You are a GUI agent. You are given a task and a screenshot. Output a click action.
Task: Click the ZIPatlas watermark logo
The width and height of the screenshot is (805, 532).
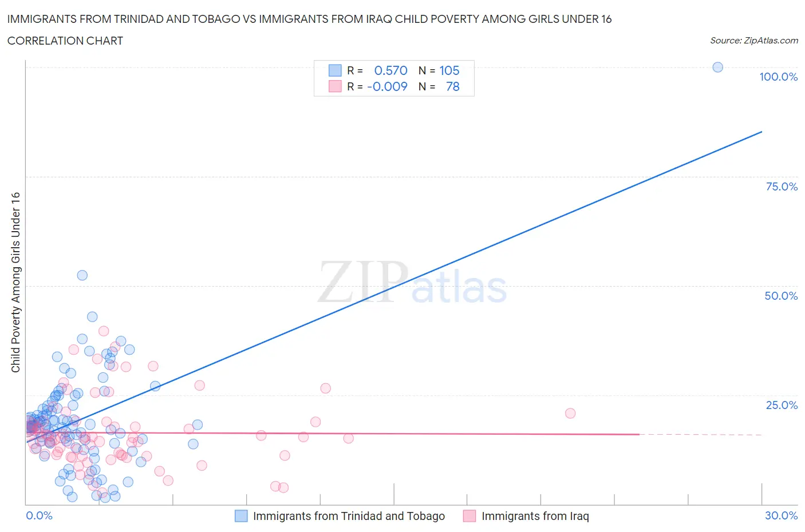(x=412, y=283)
